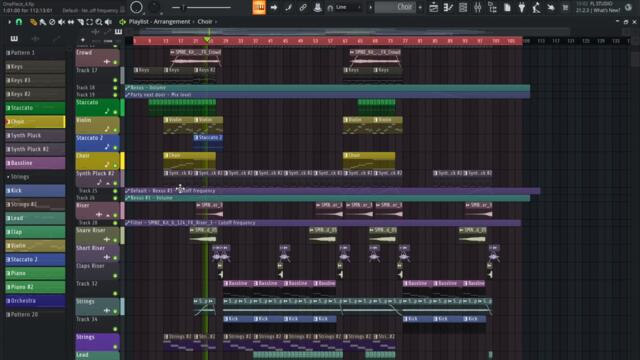
Task: Open the Line snap dropdown
Action: coord(344,7)
